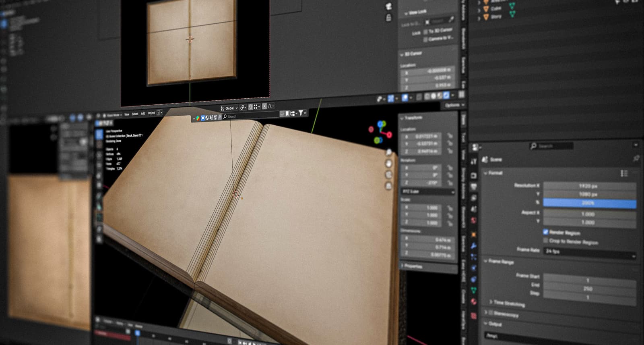This screenshot has width=644, height=345.
Task: Open the Format panel presets list icon
Action: click(x=624, y=173)
